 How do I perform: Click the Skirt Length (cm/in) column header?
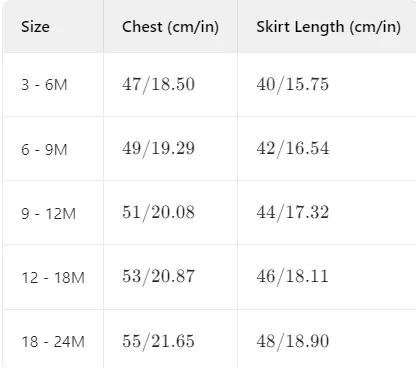coord(328,27)
